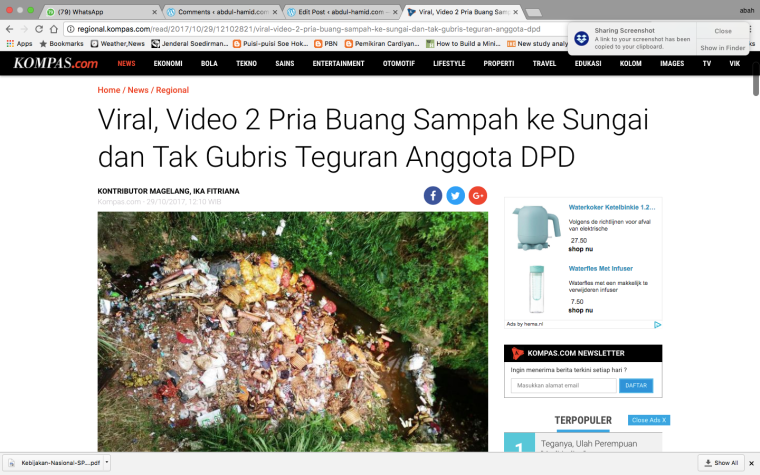Open the Weather,News bookmark
This screenshot has height=475, width=760.
tap(118, 44)
